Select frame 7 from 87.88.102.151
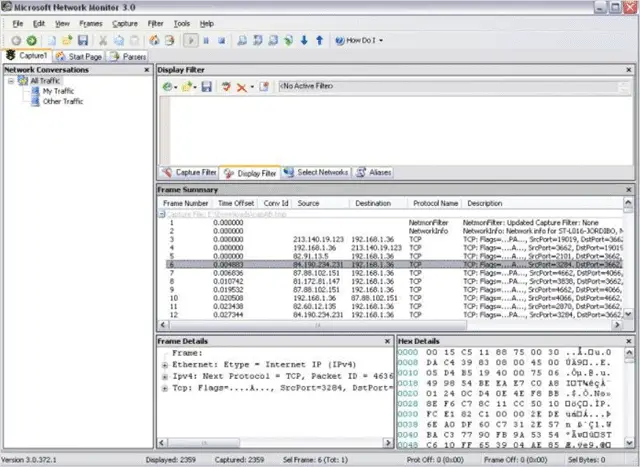This screenshot has height=467, width=640. pyautogui.click(x=394, y=273)
